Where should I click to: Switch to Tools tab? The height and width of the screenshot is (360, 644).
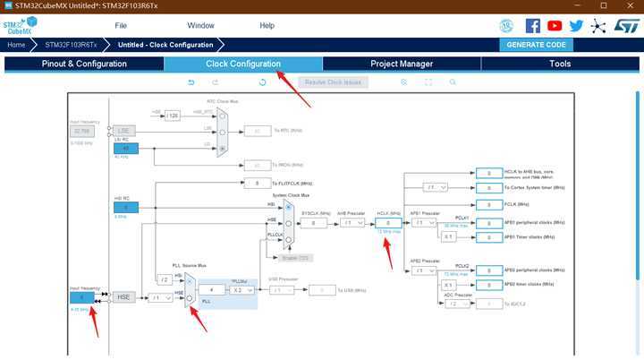coord(560,64)
